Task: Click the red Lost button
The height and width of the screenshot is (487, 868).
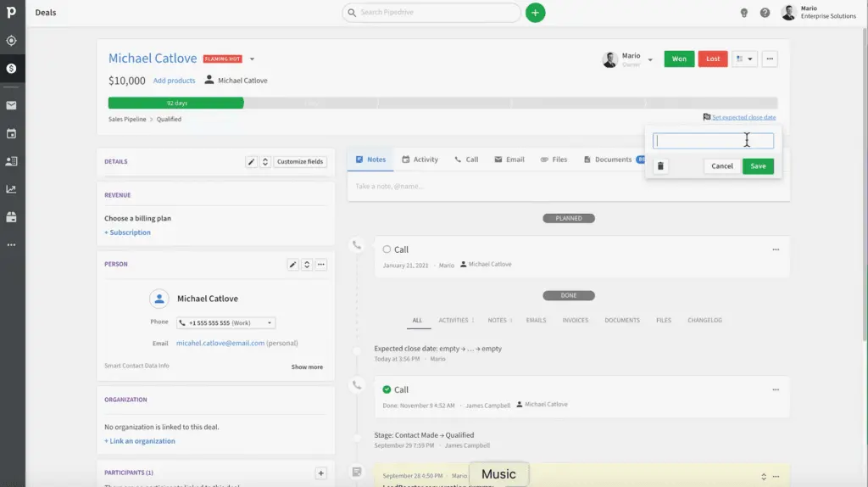Action: [x=713, y=59]
